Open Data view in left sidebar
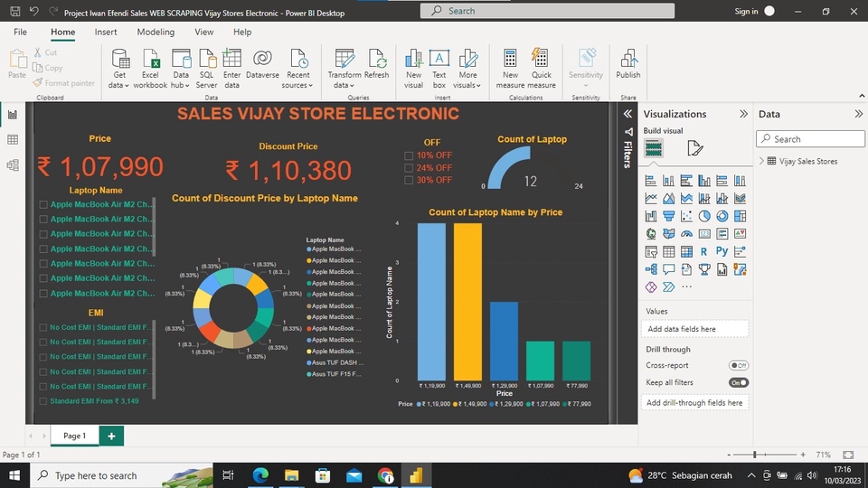 tap(13, 140)
